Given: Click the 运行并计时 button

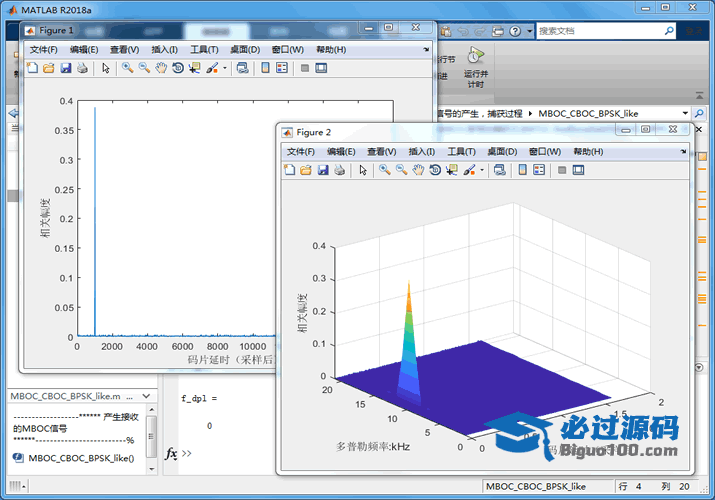Looking at the screenshot, I should 475,69.
